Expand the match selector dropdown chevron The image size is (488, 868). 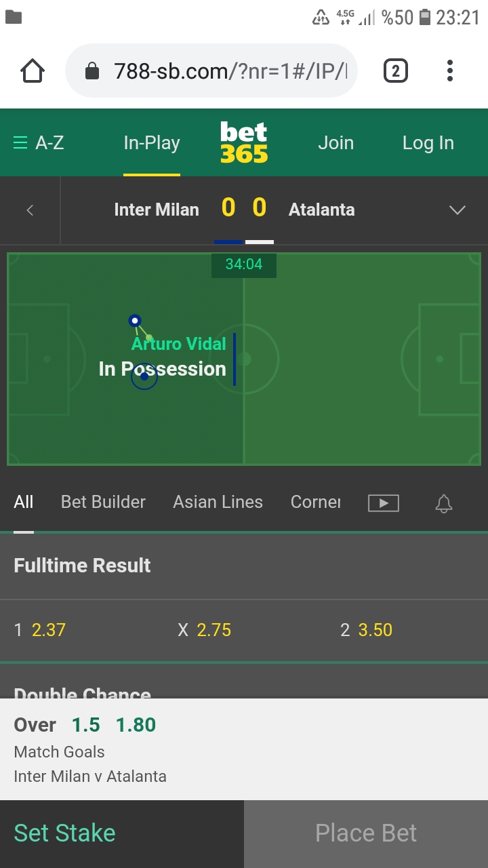coord(457,210)
